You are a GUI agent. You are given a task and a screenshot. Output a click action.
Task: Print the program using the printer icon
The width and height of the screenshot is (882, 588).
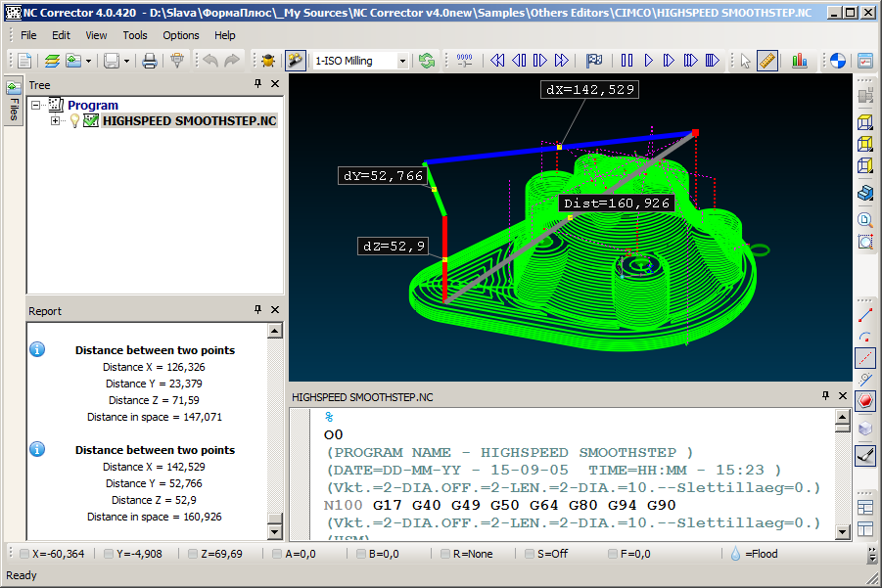pos(149,60)
